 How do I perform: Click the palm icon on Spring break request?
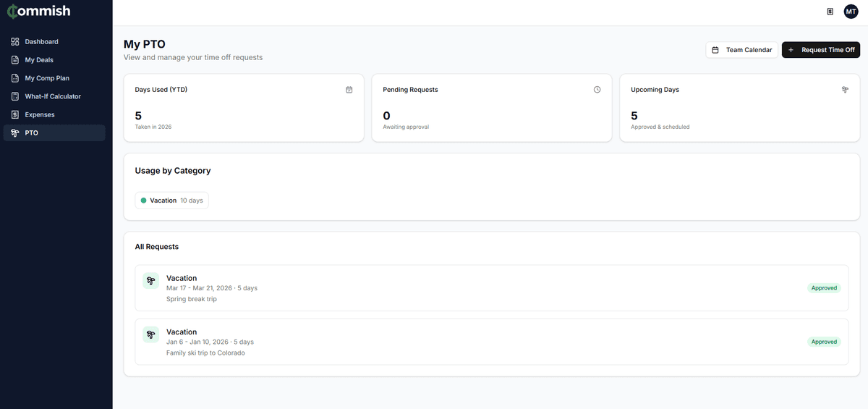tap(150, 281)
